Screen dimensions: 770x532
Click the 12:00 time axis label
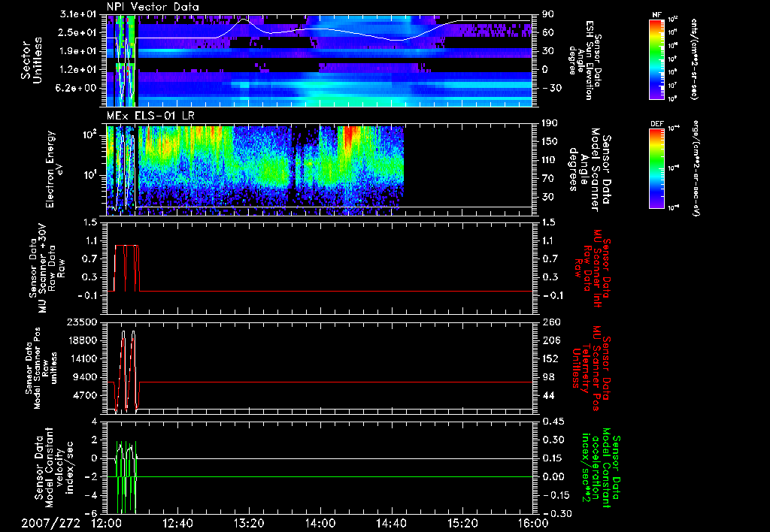(x=106, y=523)
